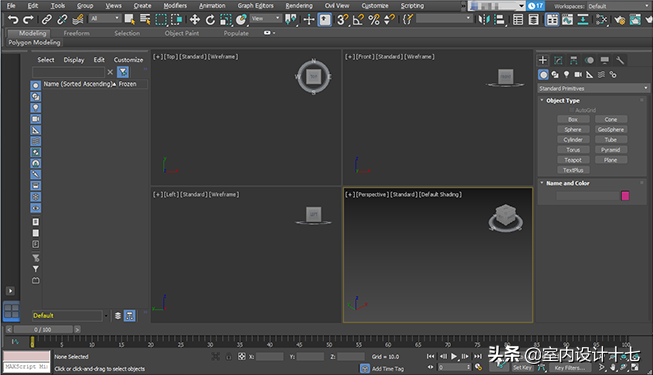Select the Rotate tool icon

210,20
